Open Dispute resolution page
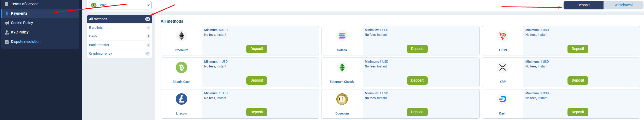644x120 pixels. (40, 42)
